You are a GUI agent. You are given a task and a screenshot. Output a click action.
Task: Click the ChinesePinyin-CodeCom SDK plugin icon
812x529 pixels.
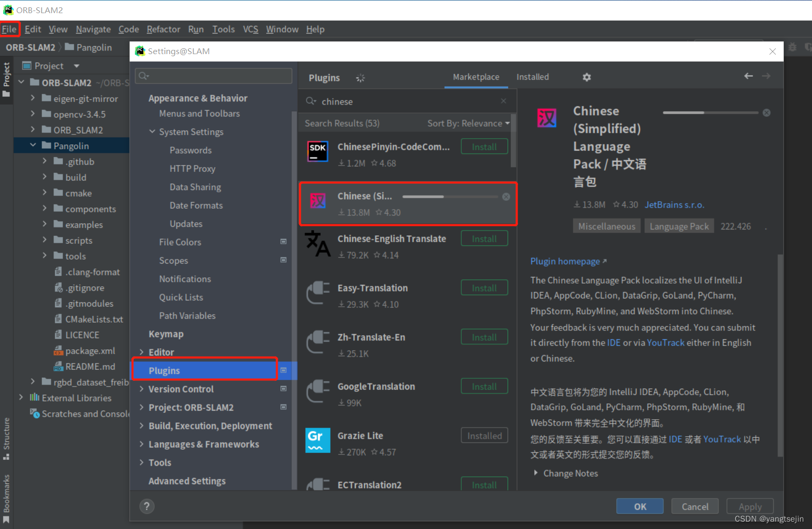(318, 152)
